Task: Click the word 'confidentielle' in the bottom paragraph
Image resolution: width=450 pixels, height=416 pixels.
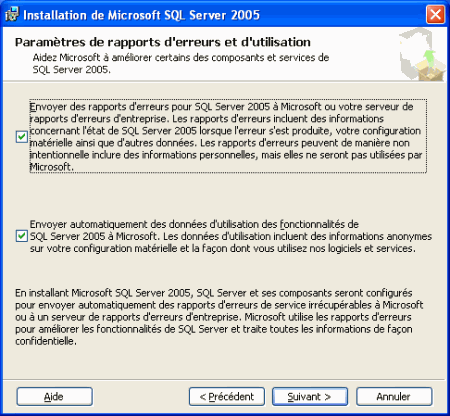Action: [x=46, y=341]
